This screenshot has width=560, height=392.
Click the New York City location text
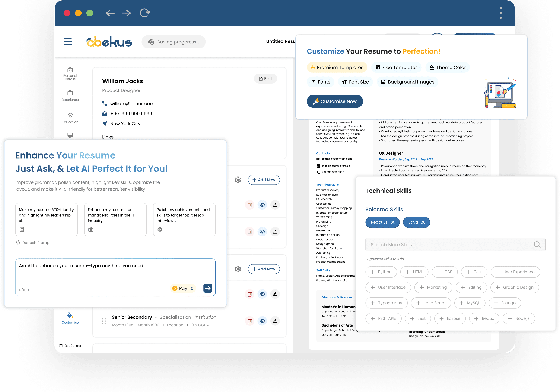point(125,123)
